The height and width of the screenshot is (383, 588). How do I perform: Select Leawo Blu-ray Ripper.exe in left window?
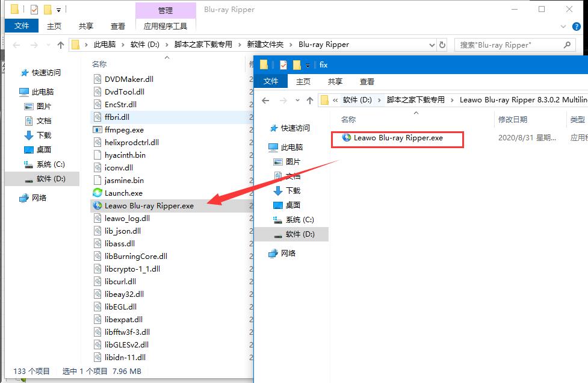click(149, 205)
